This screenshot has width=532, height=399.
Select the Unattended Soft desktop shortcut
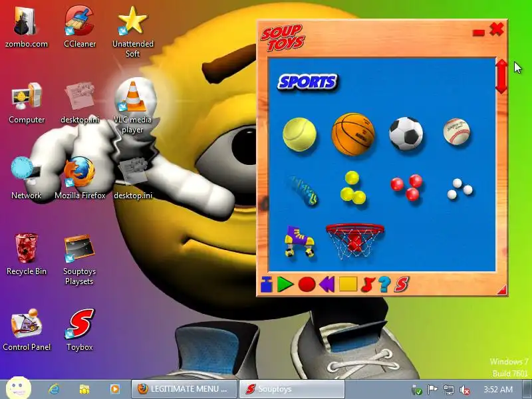(132, 32)
